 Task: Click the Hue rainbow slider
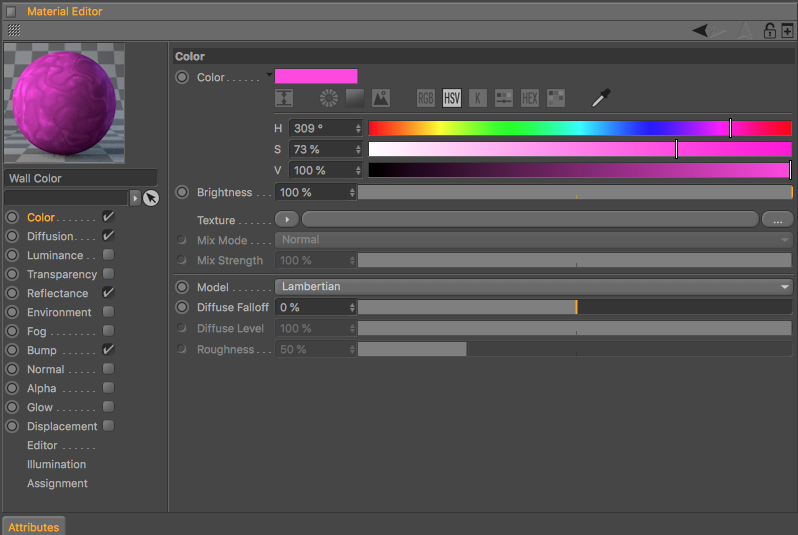[x=580, y=128]
